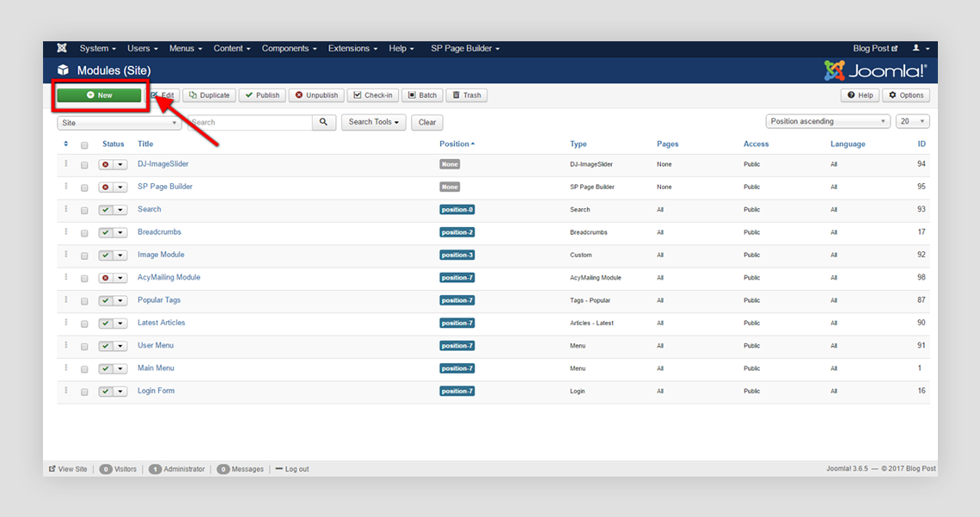
Task: Toggle the published status icon for the Search module
Action: [106, 210]
